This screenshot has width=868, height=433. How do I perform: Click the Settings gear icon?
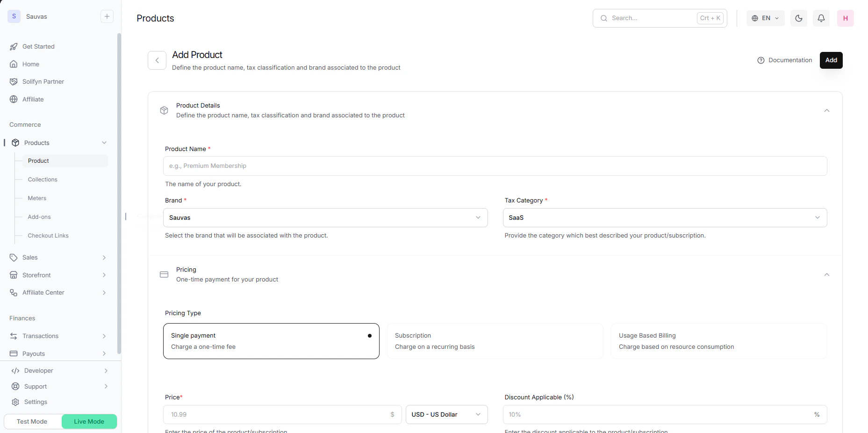[15, 402]
